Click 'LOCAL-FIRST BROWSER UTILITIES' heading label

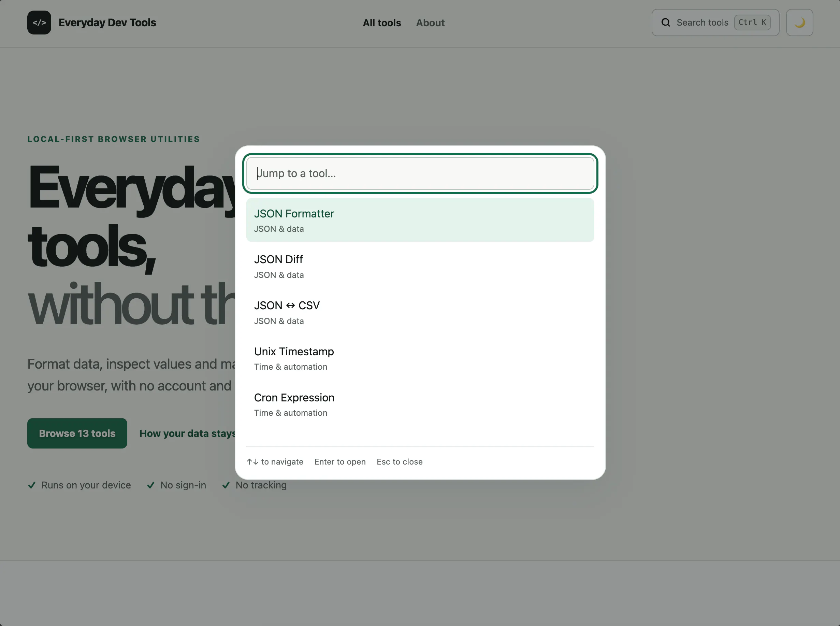click(x=114, y=139)
